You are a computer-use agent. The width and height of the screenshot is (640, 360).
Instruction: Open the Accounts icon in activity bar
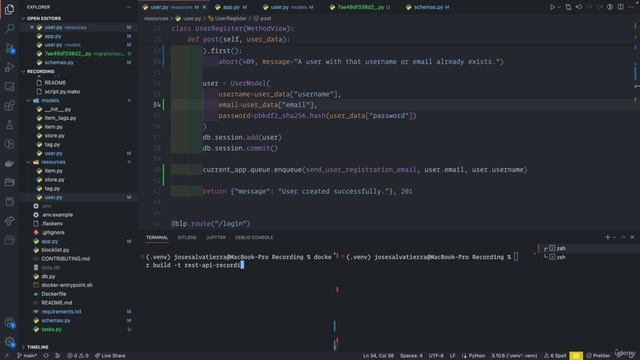(9, 323)
